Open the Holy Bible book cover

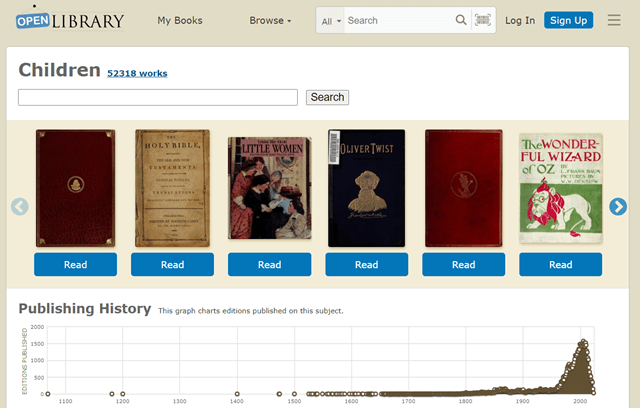click(x=172, y=188)
